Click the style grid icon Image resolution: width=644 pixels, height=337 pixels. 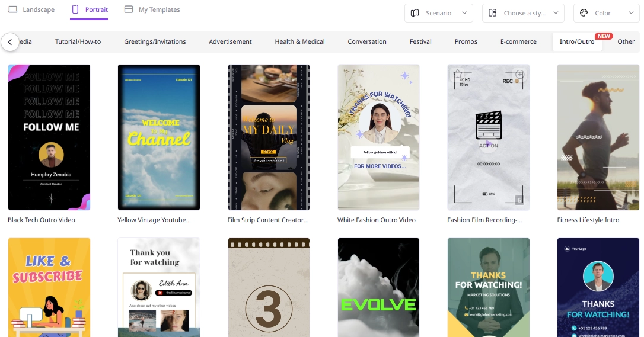[493, 13]
